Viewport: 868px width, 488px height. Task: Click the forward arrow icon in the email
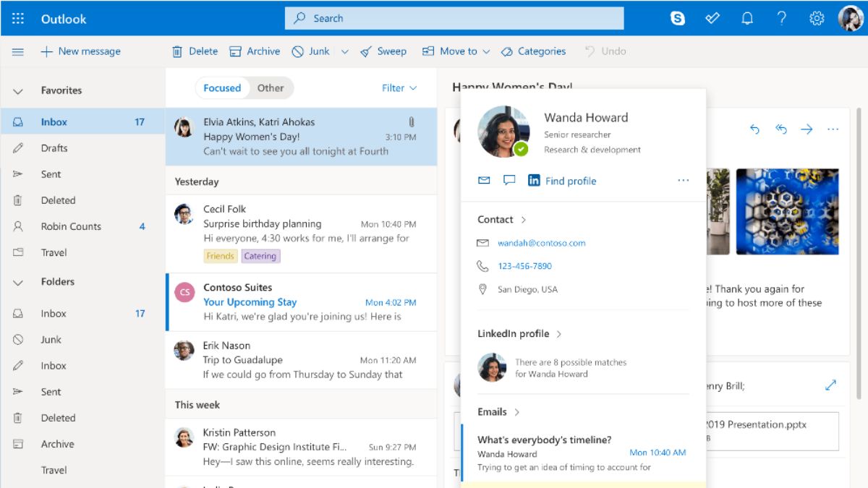[x=807, y=129]
